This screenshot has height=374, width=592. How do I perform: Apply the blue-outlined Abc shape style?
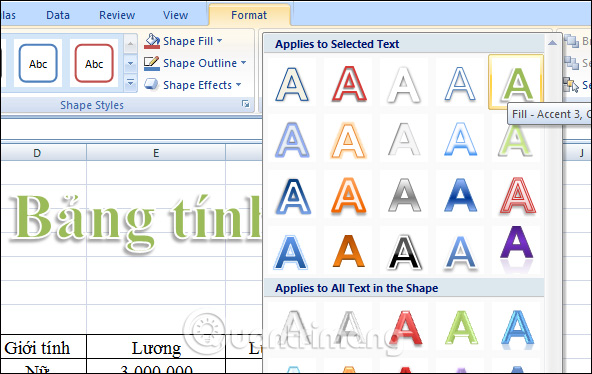pos(38,63)
